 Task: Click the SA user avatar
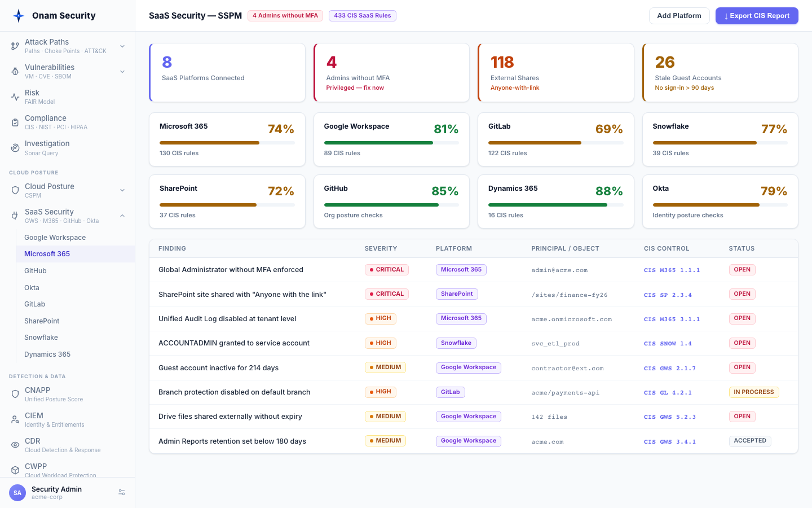(17, 493)
